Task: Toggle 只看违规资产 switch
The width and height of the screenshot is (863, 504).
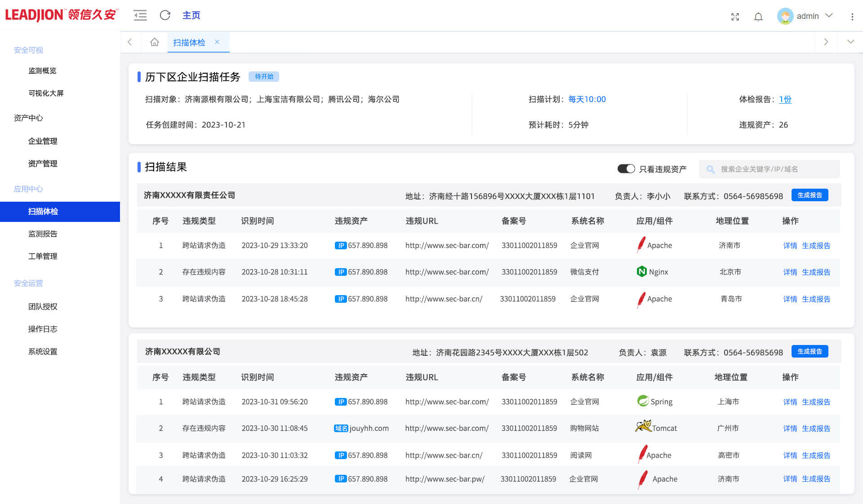Action: (x=626, y=169)
